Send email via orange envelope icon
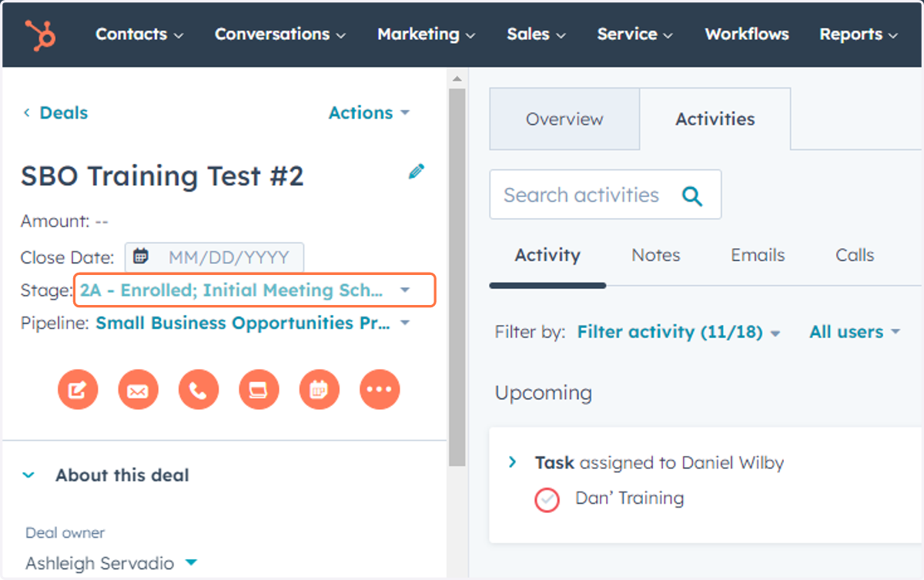This screenshot has width=924, height=580. 138,390
